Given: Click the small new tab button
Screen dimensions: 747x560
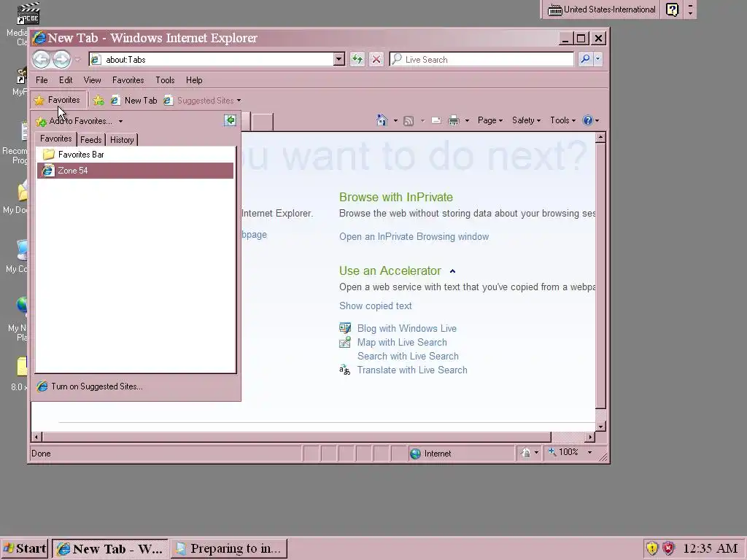Looking at the screenshot, I should pyautogui.click(x=263, y=122).
